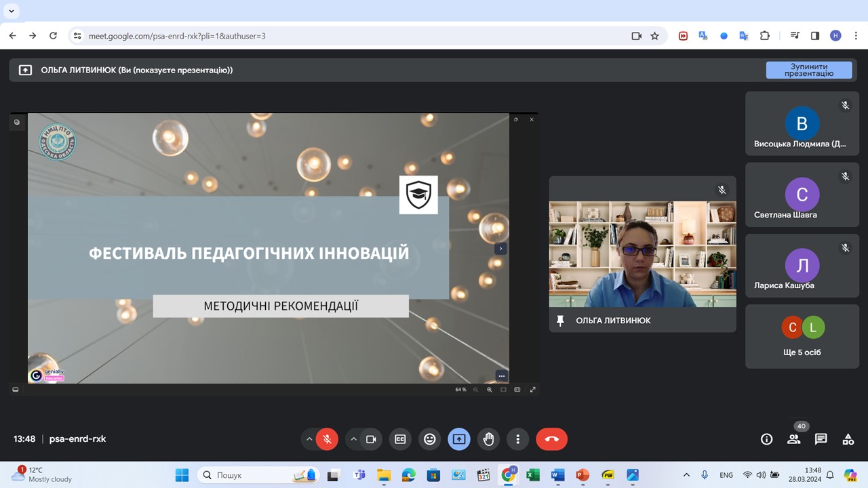Image resolution: width=868 pixels, height=488 pixels.
Task: Click the red leave call button
Action: tap(551, 439)
